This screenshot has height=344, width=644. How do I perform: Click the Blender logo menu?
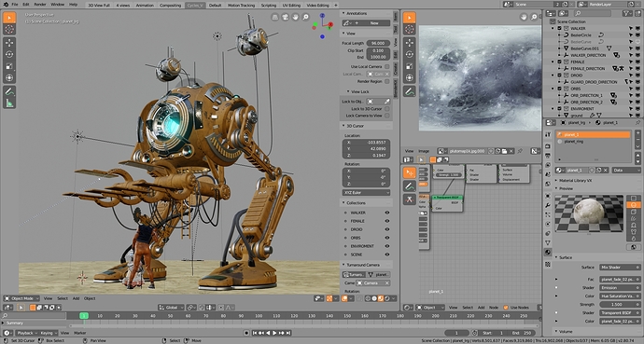(x=6, y=4)
